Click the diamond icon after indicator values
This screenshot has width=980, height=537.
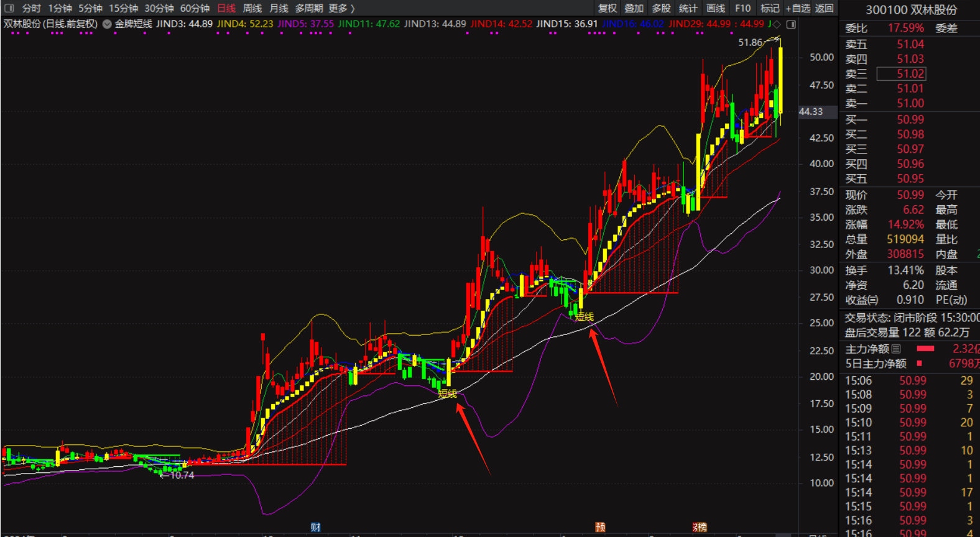coord(777,24)
